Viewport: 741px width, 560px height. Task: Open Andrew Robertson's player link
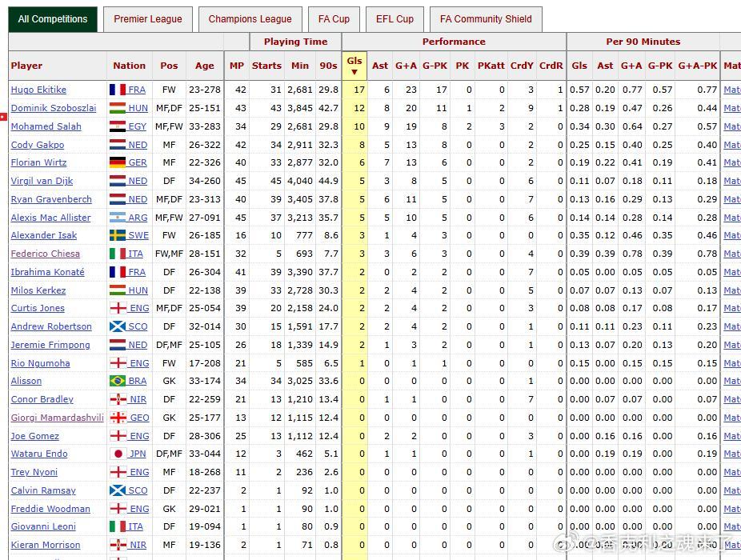point(51,326)
